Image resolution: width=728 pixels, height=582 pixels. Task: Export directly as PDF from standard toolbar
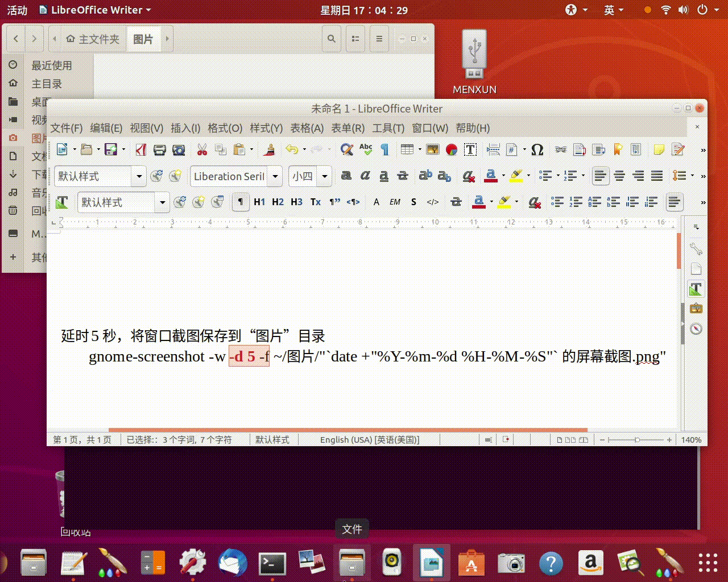click(x=141, y=149)
